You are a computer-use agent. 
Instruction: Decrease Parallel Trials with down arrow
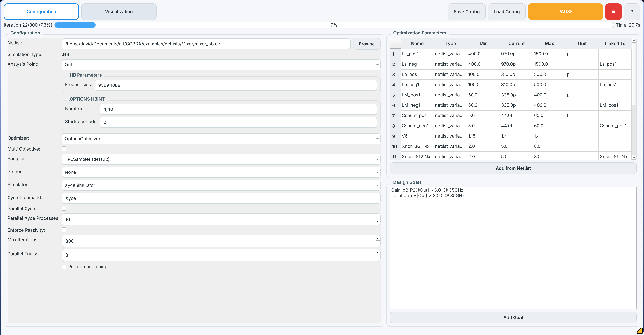(x=377, y=257)
